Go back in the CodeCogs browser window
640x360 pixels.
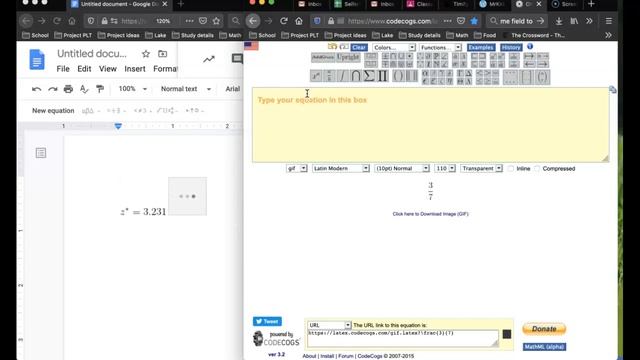[x=253, y=21]
